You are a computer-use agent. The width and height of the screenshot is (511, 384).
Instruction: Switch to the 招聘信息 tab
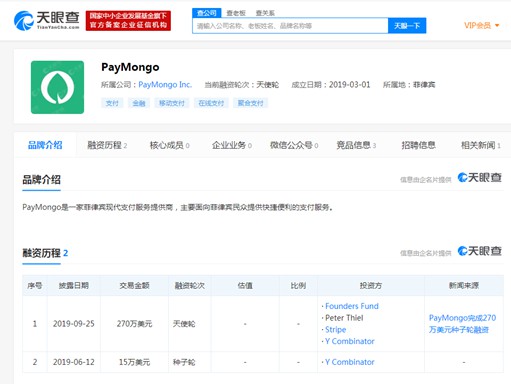[x=418, y=145]
